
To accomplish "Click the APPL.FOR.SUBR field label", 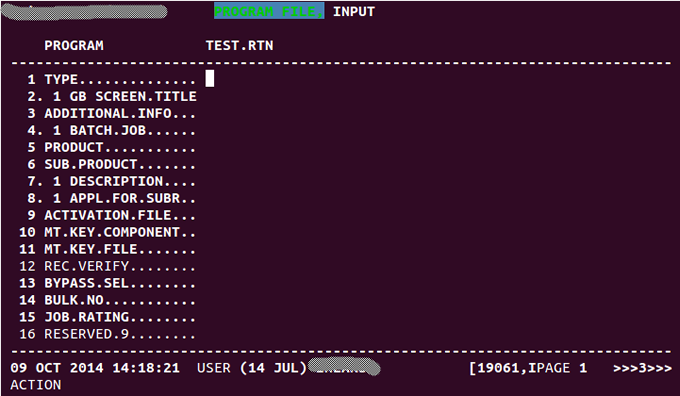I will (x=124, y=198).
